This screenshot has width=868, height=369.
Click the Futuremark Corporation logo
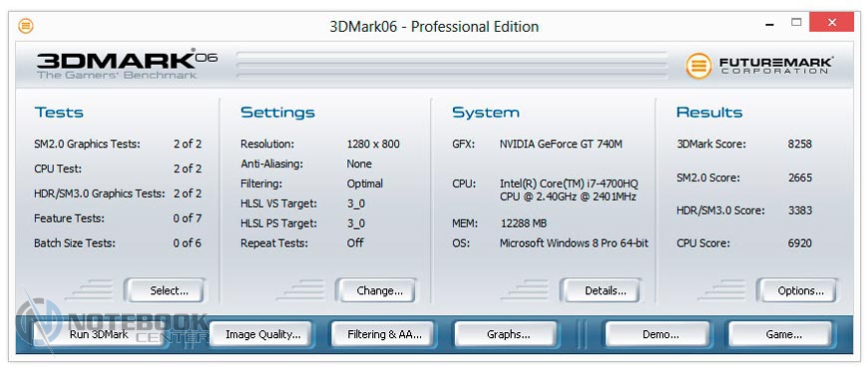pos(759,66)
